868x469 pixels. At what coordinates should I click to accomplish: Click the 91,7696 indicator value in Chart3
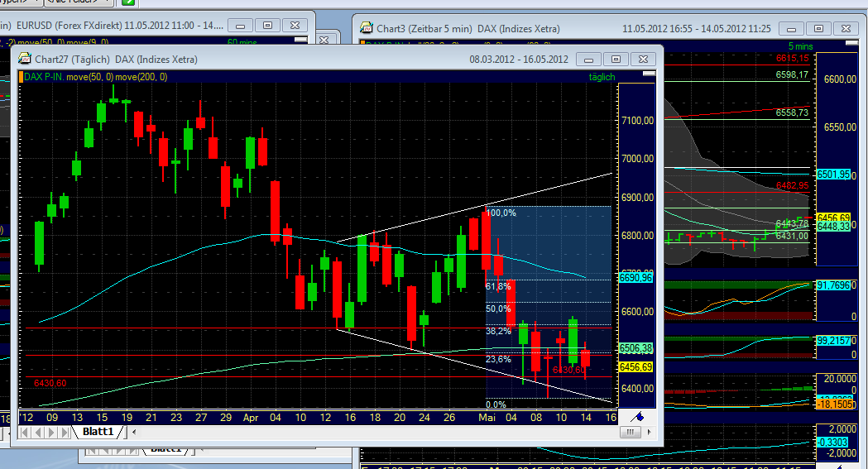pyautogui.click(x=833, y=285)
